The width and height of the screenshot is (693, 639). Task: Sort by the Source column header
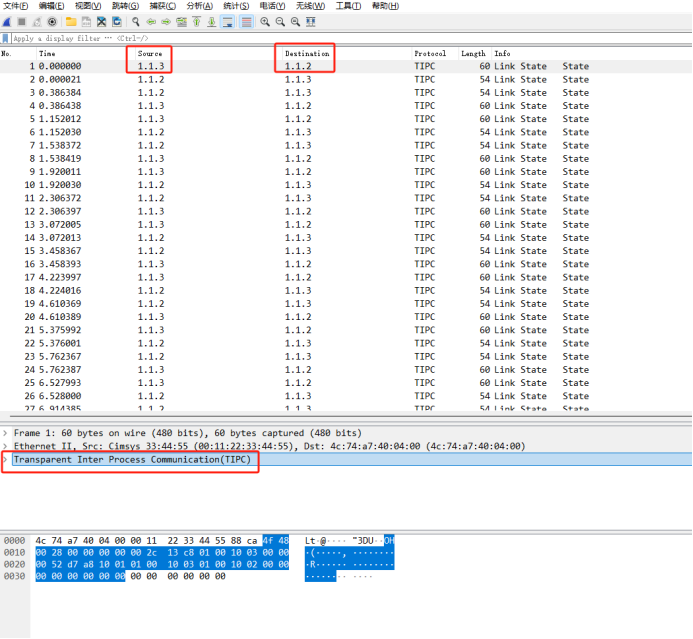(x=150, y=53)
